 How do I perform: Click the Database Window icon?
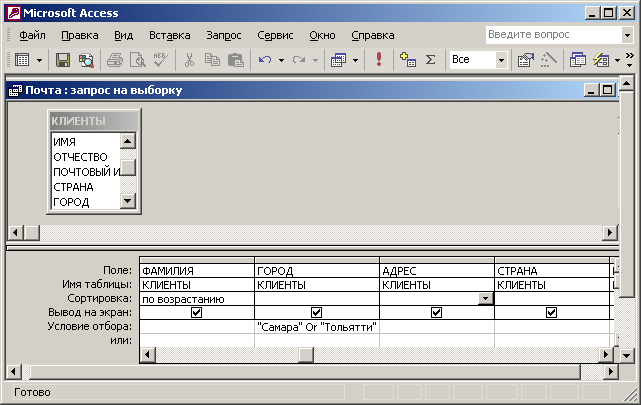point(578,60)
